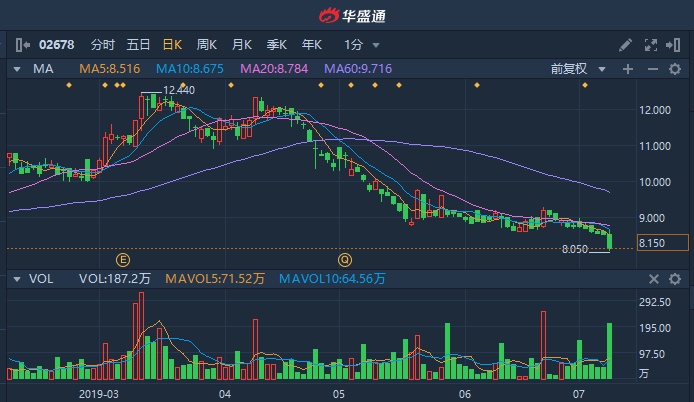Open VOL indicator settings gear
This screenshot has width=694, height=402.
[675, 280]
